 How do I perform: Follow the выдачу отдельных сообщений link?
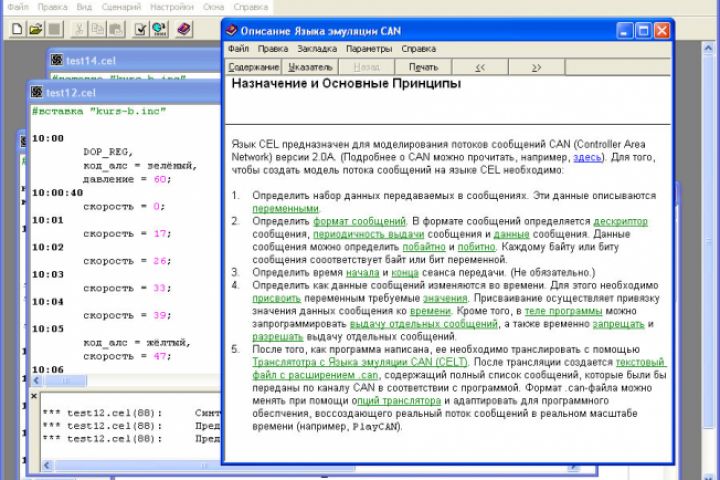(423, 324)
